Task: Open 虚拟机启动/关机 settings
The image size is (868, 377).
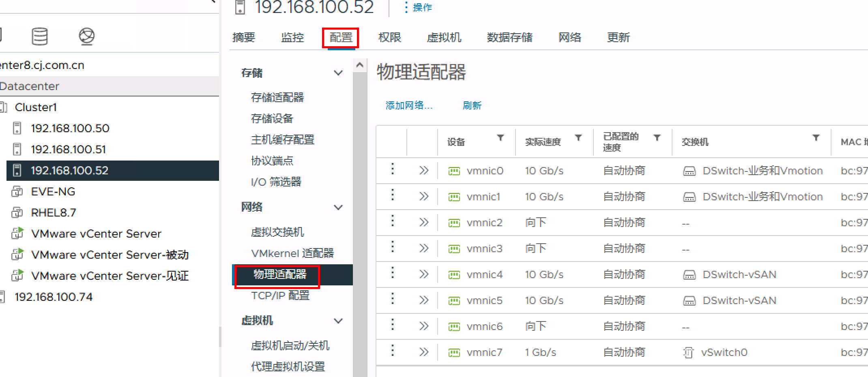Action: [x=290, y=345]
